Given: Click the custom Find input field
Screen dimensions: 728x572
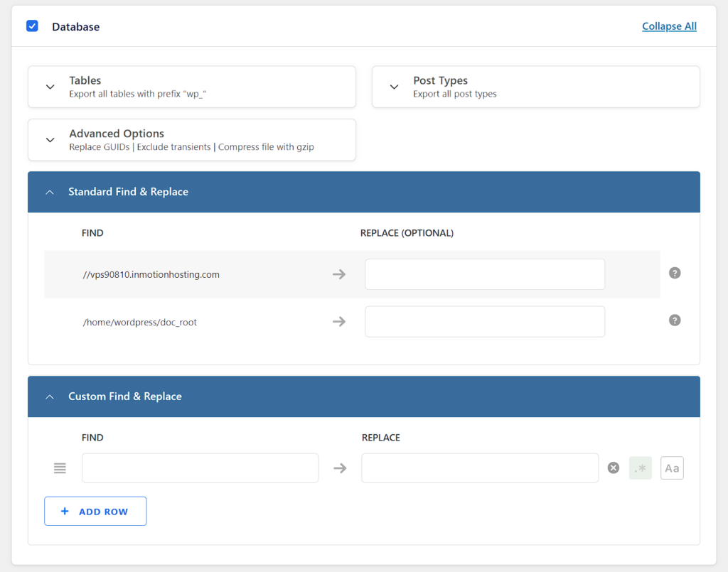Looking at the screenshot, I should (200, 468).
